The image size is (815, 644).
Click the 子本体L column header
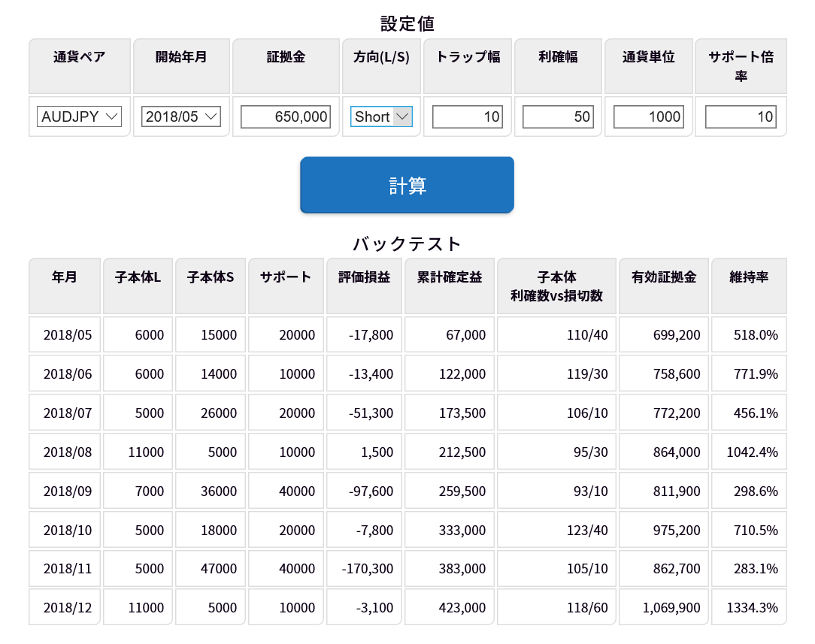(x=138, y=286)
